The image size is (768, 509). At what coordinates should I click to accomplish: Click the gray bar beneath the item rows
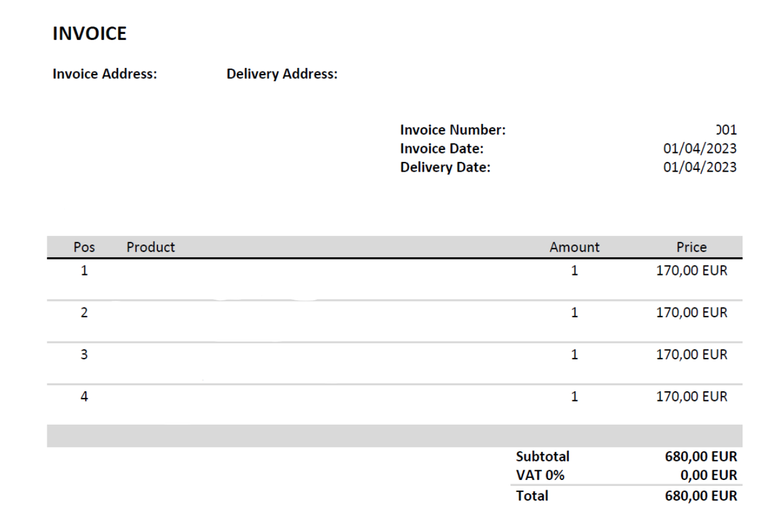(394, 436)
